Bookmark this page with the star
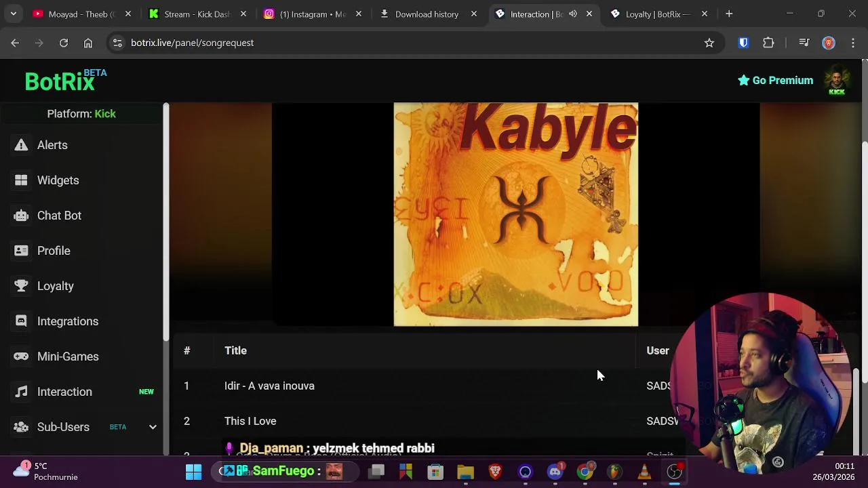The height and width of the screenshot is (488, 868). (x=709, y=43)
